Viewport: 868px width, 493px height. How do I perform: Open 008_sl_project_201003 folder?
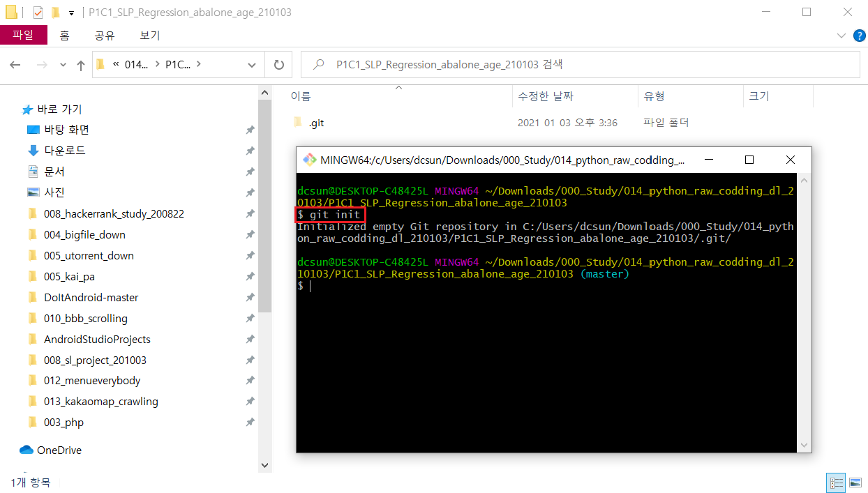[87, 360]
